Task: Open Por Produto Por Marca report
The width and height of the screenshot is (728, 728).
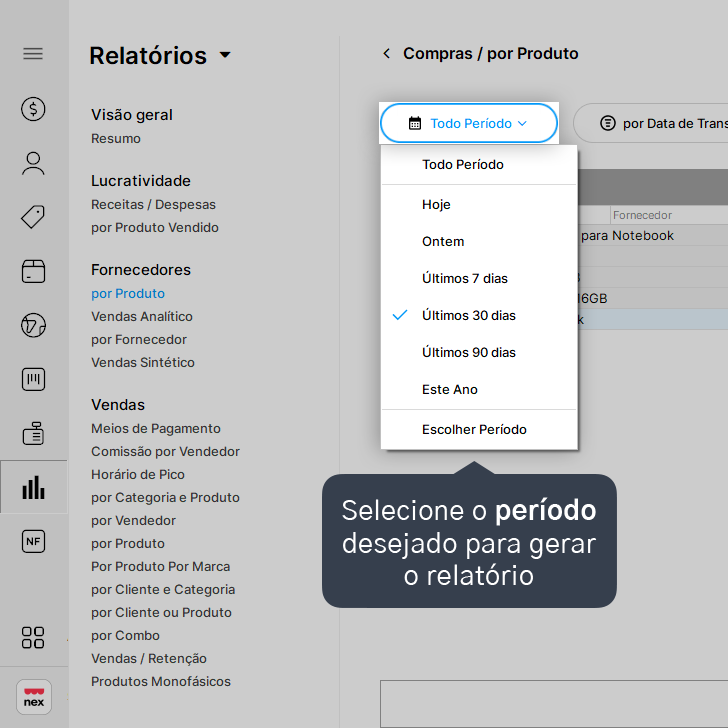Action: 160,567
